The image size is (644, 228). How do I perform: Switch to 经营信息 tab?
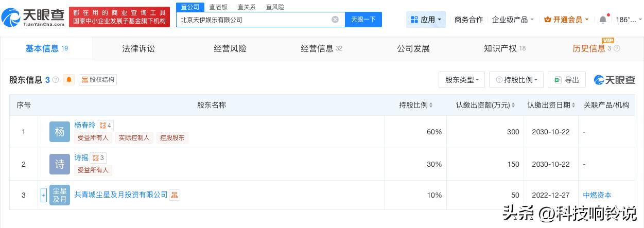pyautogui.click(x=322, y=48)
